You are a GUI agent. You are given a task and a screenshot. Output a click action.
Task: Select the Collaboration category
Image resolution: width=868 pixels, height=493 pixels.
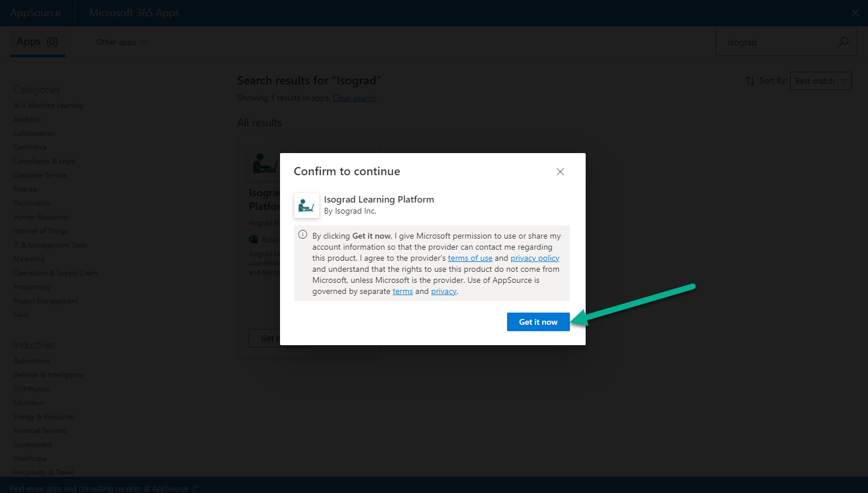pyautogui.click(x=34, y=133)
